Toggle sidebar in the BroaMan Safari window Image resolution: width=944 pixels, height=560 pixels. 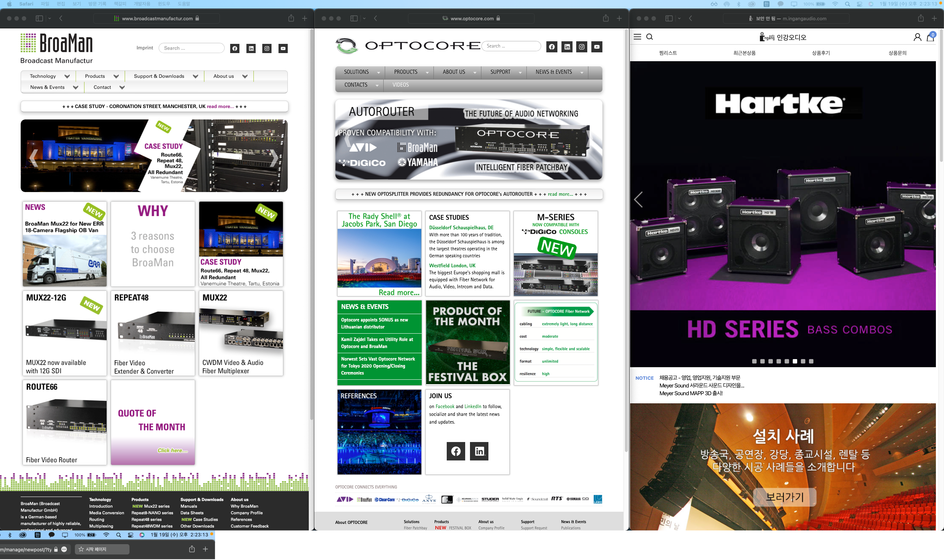(x=39, y=18)
